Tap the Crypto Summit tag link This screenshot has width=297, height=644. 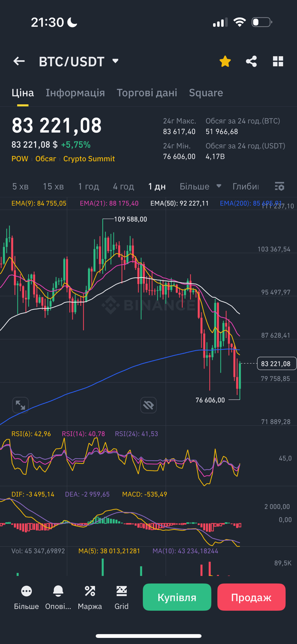coord(89,159)
